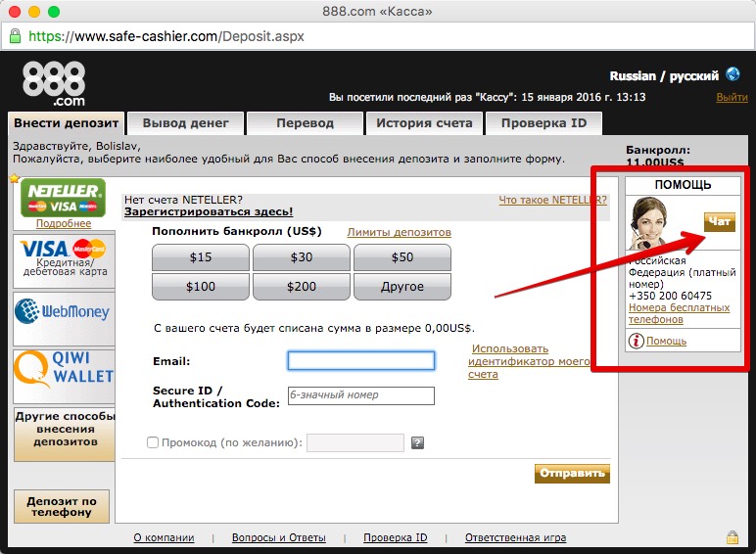The width and height of the screenshot is (756, 554).
Task: Open language selector globe icon
Action: (x=732, y=74)
